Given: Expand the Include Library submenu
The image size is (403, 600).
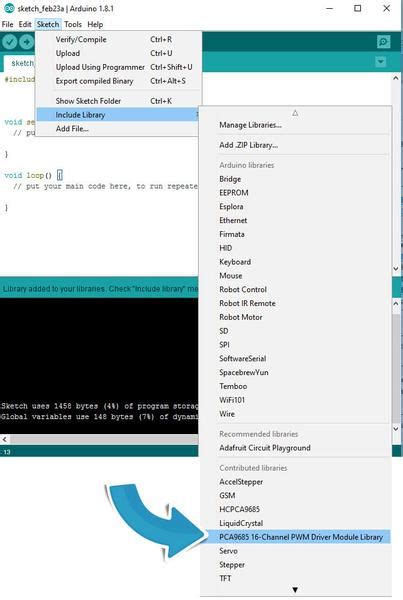Looking at the screenshot, I should tap(119, 115).
